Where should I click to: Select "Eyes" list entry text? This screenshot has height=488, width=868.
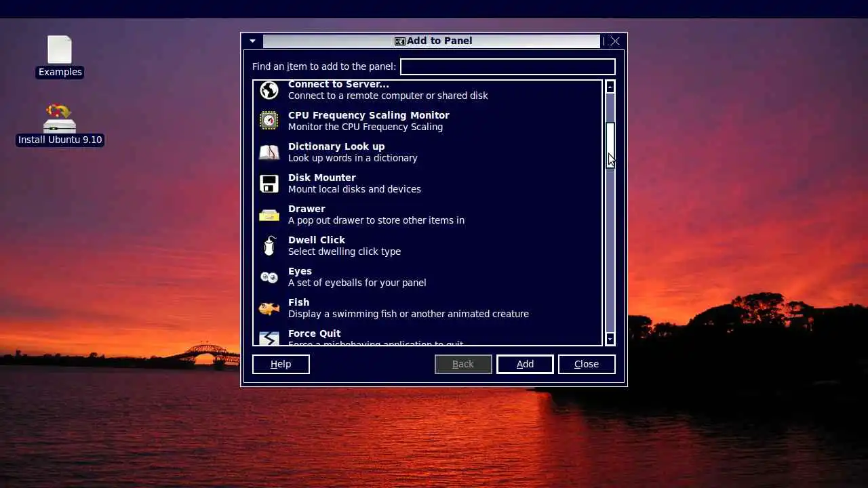pyautogui.click(x=300, y=271)
